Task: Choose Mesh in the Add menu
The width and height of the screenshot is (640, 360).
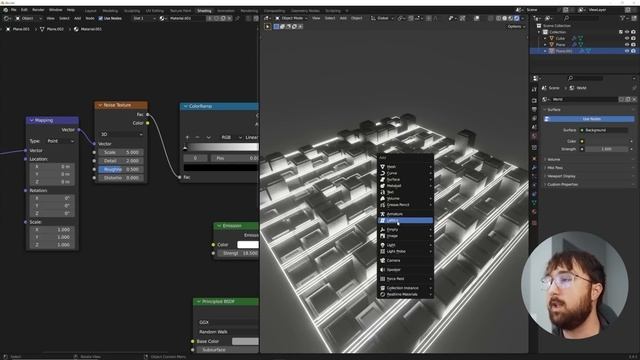Action: 405,167
